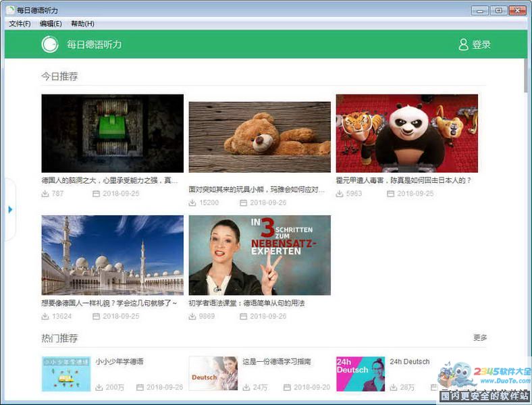Screen dimensions: 532x405
Task: Open article 想要像德国人一样礼貌
Action: click(x=109, y=303)
